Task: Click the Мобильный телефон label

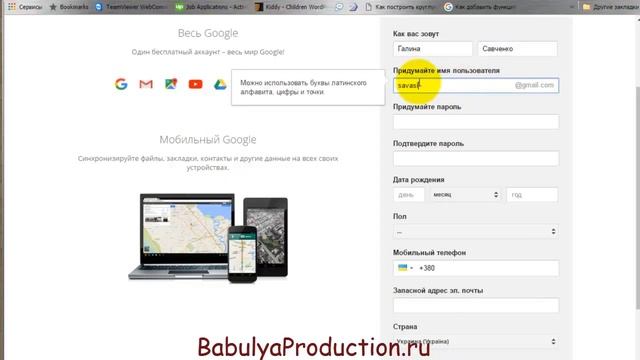Action: 429,253
